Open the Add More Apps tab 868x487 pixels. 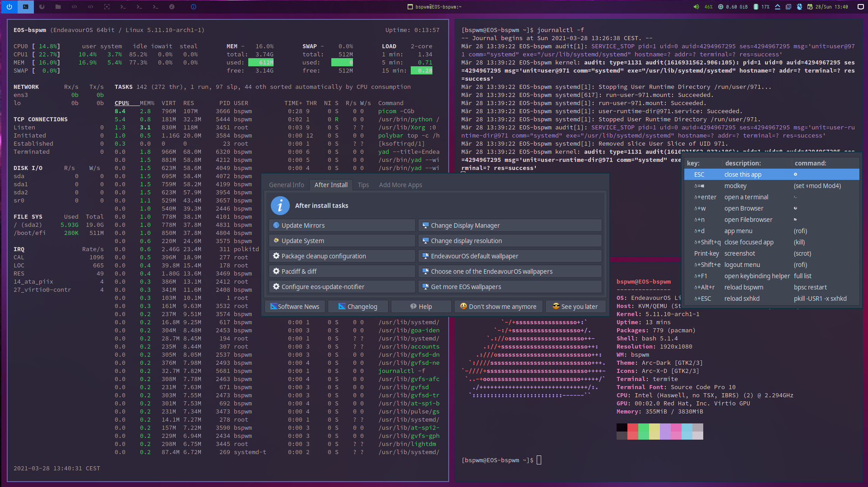click(400, 185)
